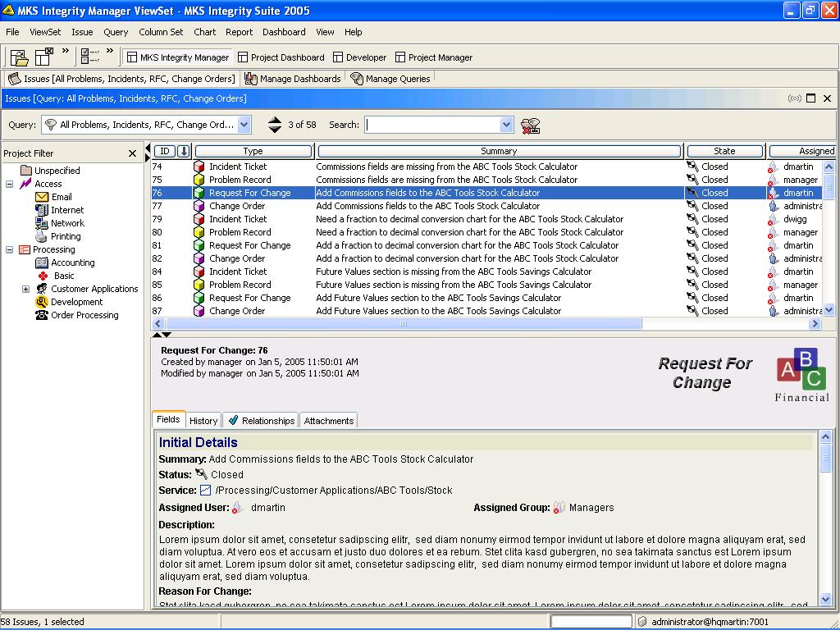The height and width of the screenshot is (630, 840).
Task: Open the Chart menu
Action: (204, 32)
